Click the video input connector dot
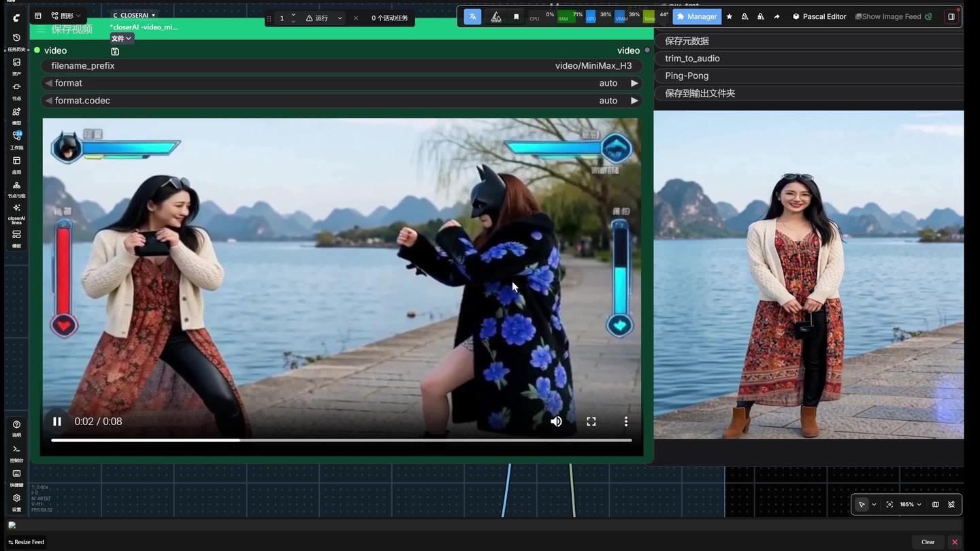Image resolution: width=980 pixels, height=551 pixels. click(x=37, y=50)
